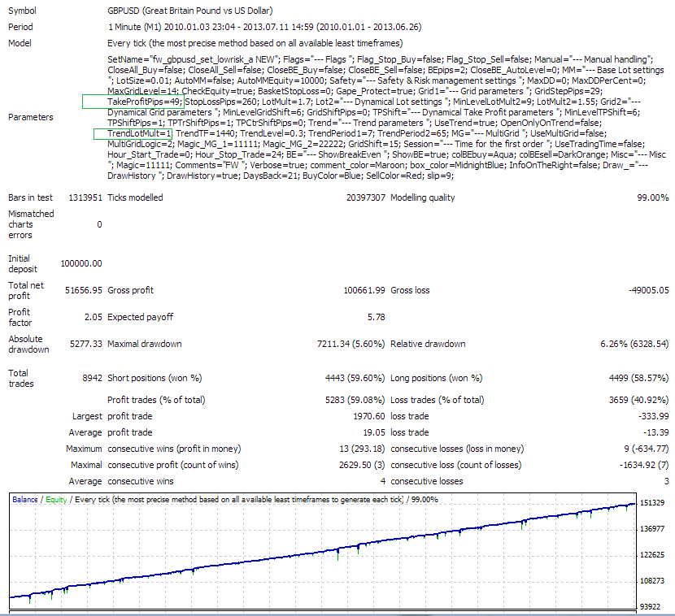Image resolution: width=675 pixels, height=616 pixels.
Task: Select Initial deposit value 100000.00
Action: tap(81, 263)
